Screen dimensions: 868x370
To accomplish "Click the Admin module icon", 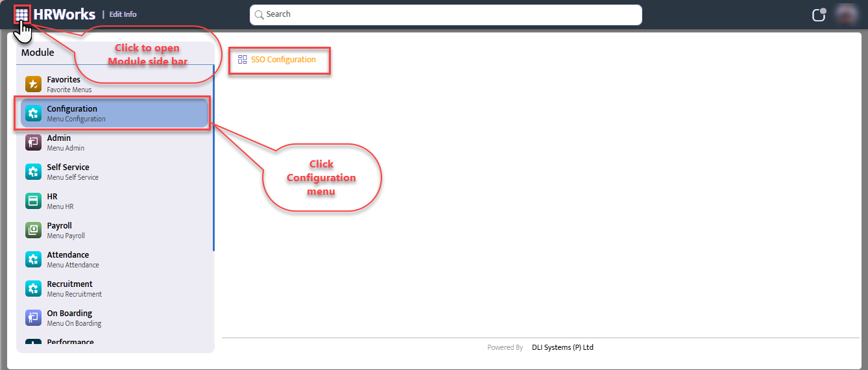I will click(x=33, y=143).
